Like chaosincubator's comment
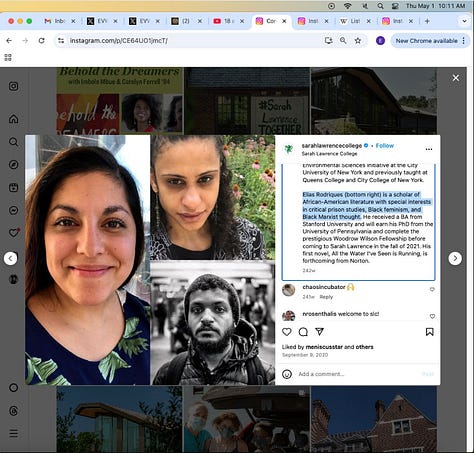 point(432,289)
